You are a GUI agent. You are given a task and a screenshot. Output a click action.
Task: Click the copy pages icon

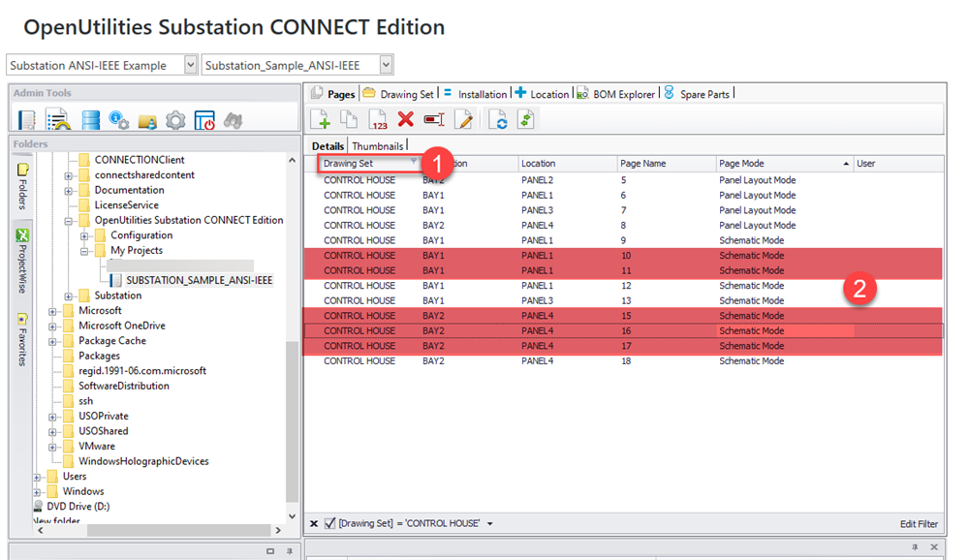tap(348, 119)
